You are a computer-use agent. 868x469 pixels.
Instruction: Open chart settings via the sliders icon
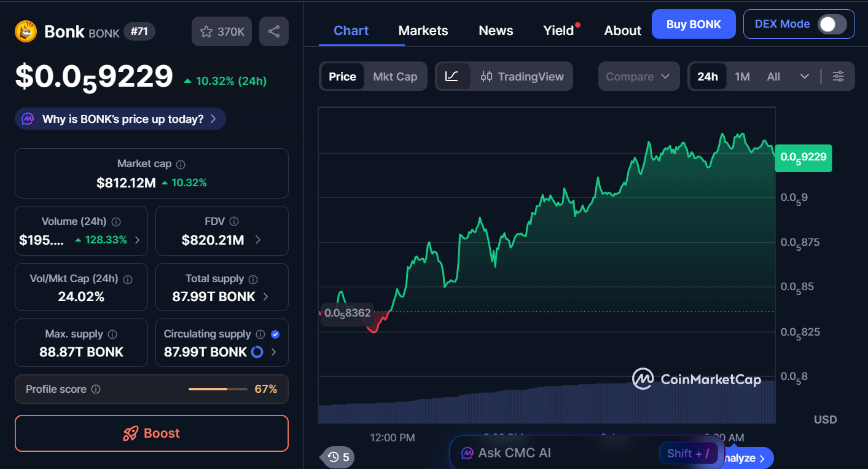pyautogui.click(x=838, y=76)
